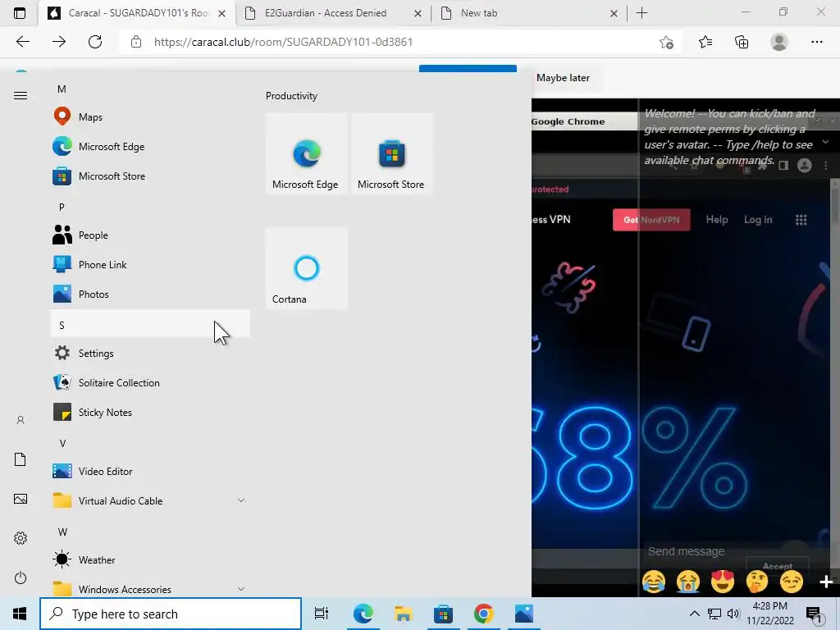The image size is (840, 630).
Task: Launch Phone Link
Action: tap(150, 264)
